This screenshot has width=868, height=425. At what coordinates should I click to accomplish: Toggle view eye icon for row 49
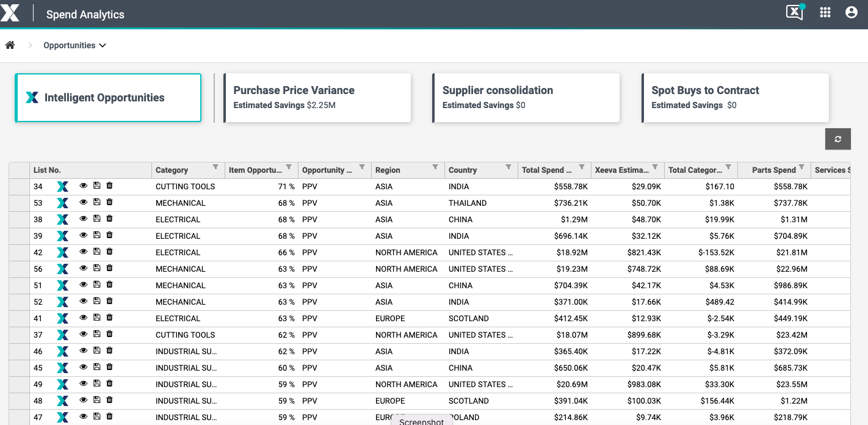coord(84,383)
